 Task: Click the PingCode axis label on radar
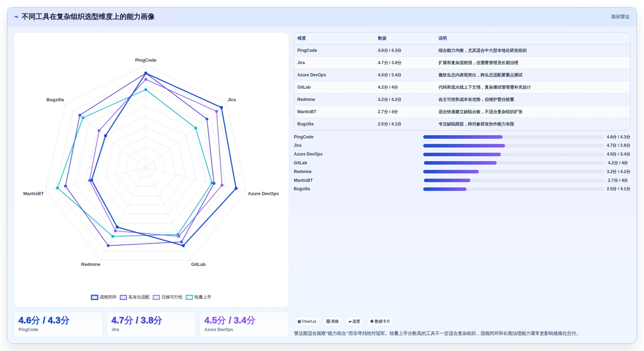point(146,60)
